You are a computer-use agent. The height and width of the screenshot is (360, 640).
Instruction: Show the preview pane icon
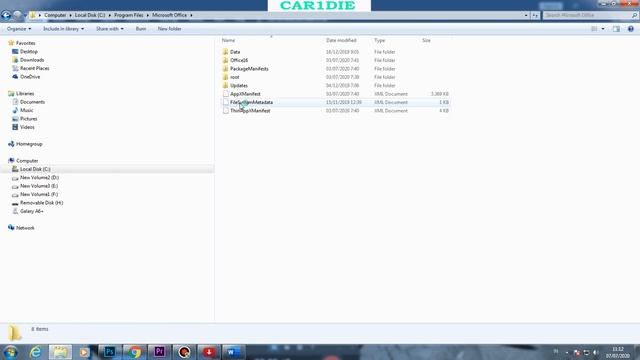click(x=616, y=29)
